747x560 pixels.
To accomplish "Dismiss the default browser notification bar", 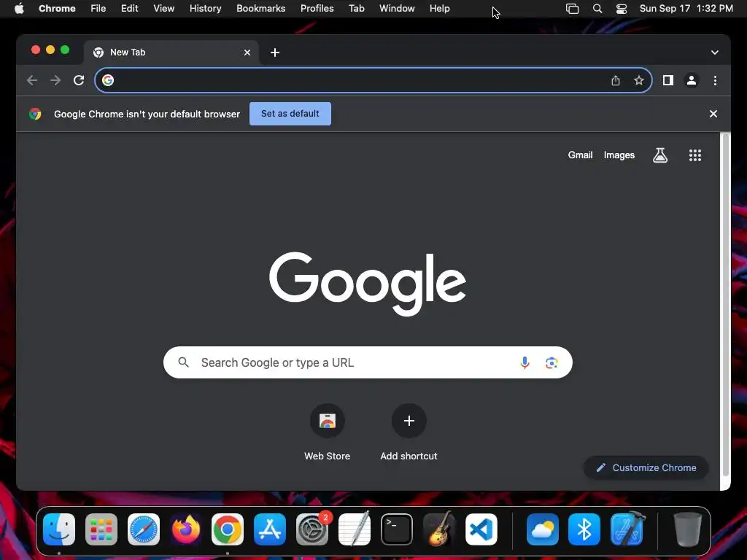I will pos(713,114).
